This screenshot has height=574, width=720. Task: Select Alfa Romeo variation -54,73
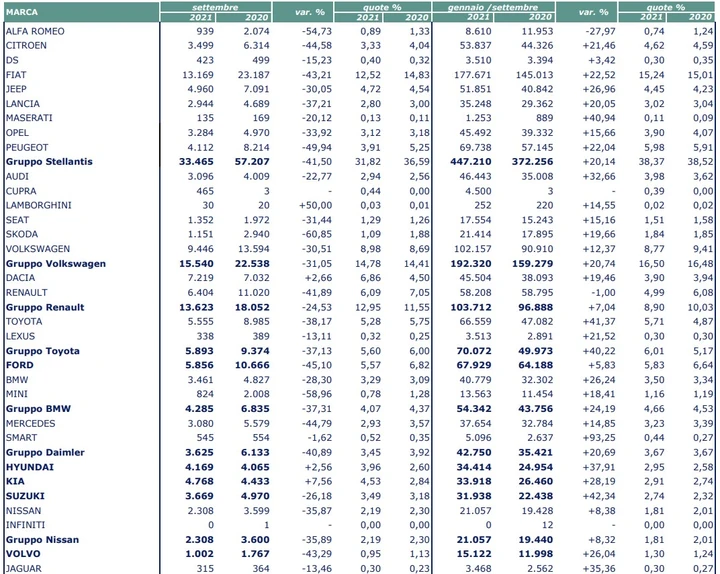tap(317, 31)
